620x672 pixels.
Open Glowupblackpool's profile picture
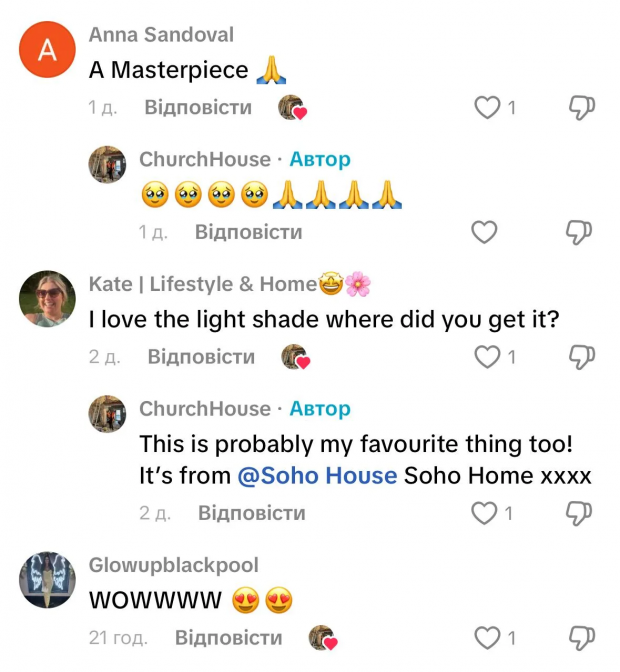[47, 580]
